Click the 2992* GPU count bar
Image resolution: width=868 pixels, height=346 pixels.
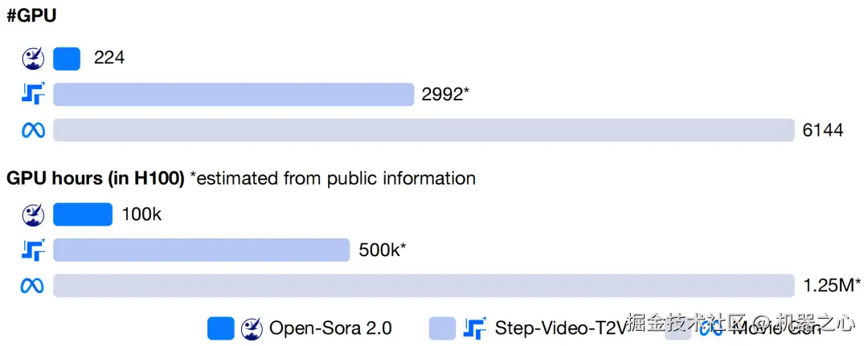click(234, 94)
